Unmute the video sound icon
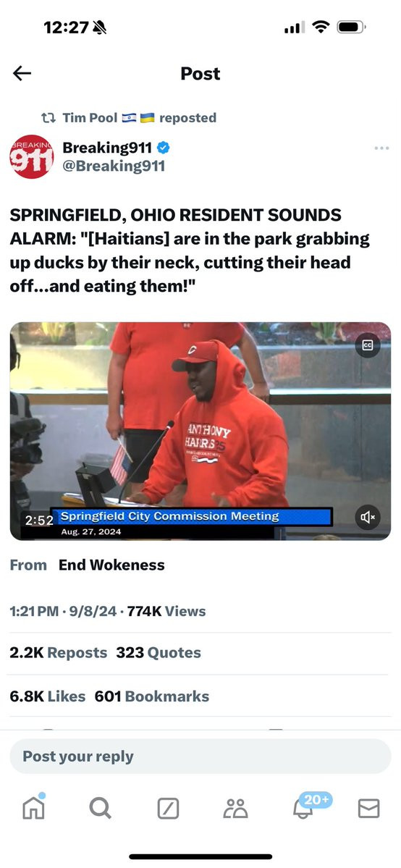 coord(368,517)
